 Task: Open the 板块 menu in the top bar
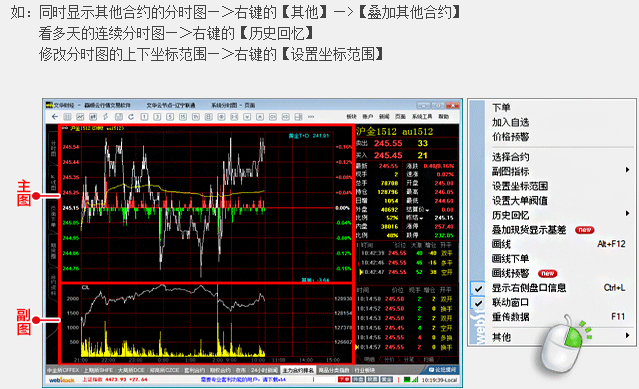click(352, 117)
